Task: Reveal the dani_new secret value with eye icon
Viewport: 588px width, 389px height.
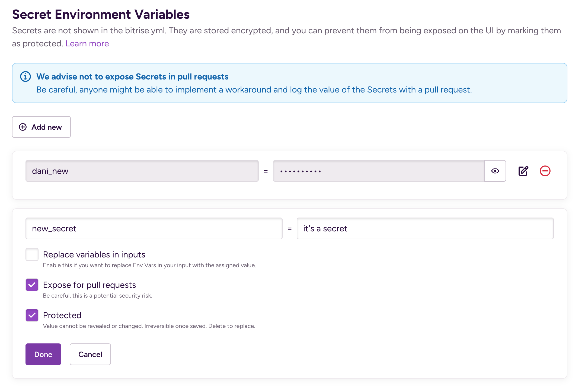Action: (495, 171)
